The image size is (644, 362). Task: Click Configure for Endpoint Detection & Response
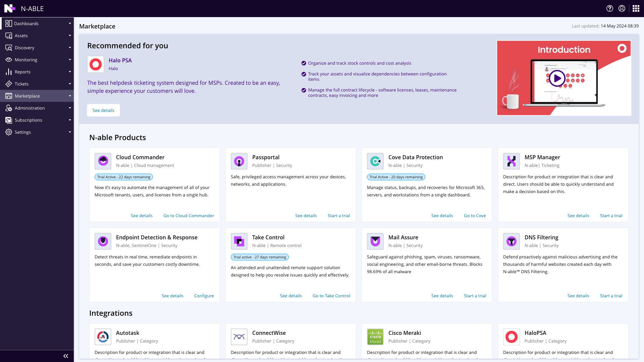pos(204,296)
